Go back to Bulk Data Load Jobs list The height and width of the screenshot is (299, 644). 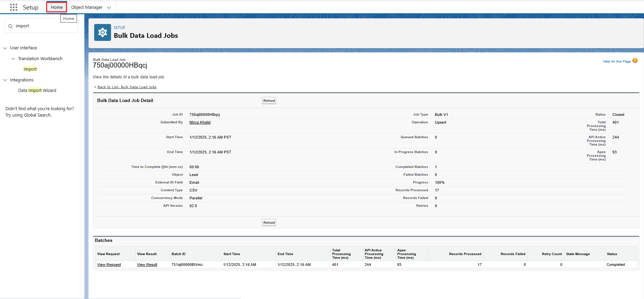[x=127, y=87]
